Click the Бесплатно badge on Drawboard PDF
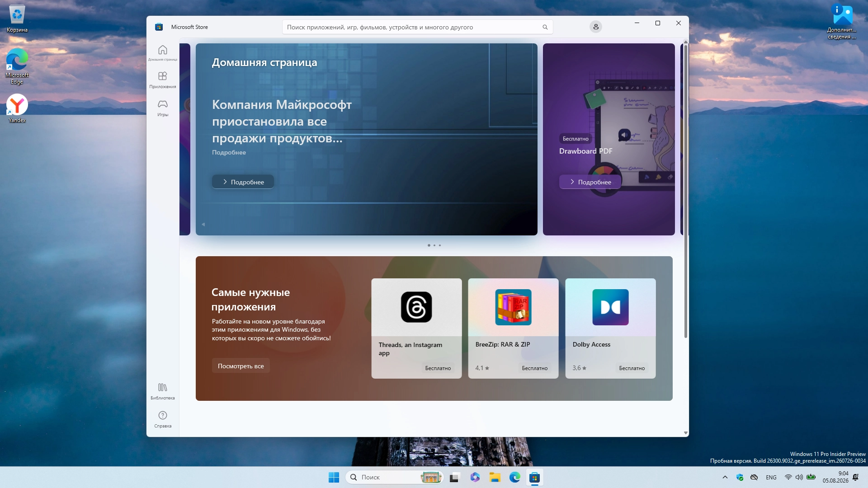The width and height of the screenshot is (868, 488). click(x=576, y=139)
